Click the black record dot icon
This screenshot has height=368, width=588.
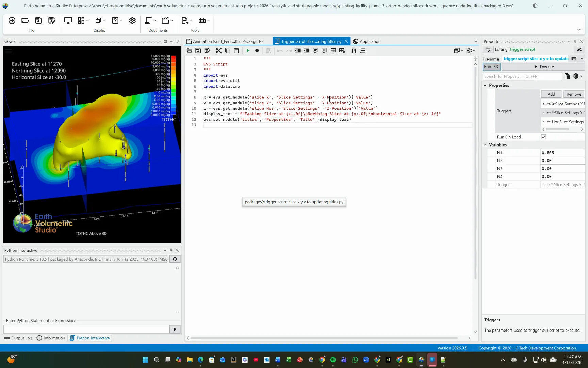257,50
